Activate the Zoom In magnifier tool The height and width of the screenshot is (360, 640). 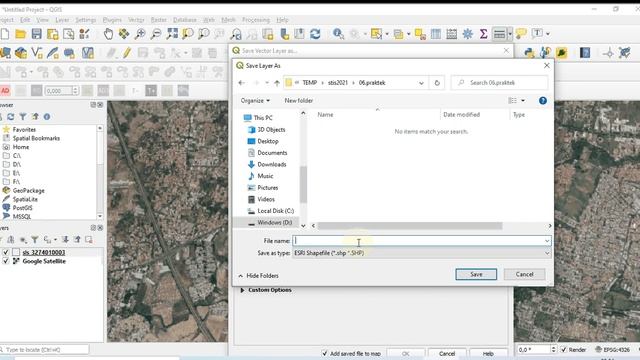[140, 34]
